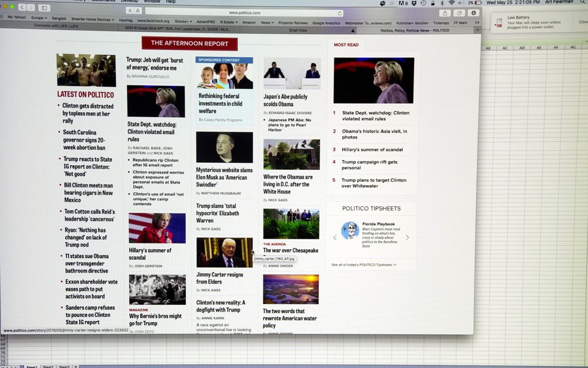Viewport: 588px width, 368px height.
Task: Open the bookmarks grid icon beside My Yahoo!
Action: click(2, 16)
